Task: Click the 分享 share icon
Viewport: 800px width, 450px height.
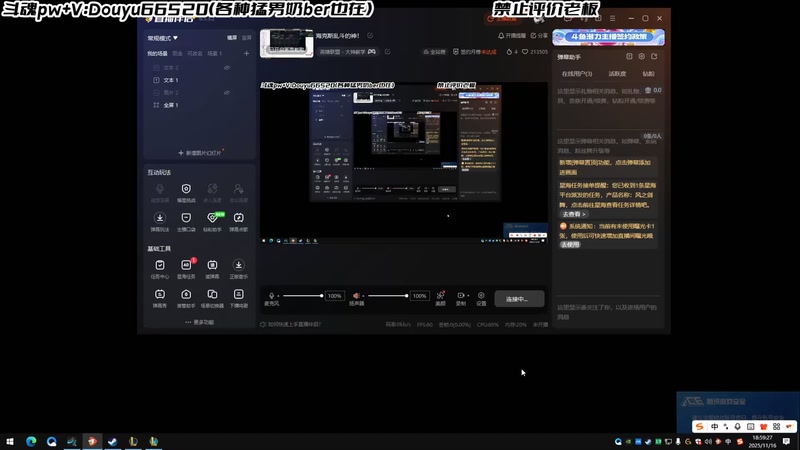Action: click(539, 36)
